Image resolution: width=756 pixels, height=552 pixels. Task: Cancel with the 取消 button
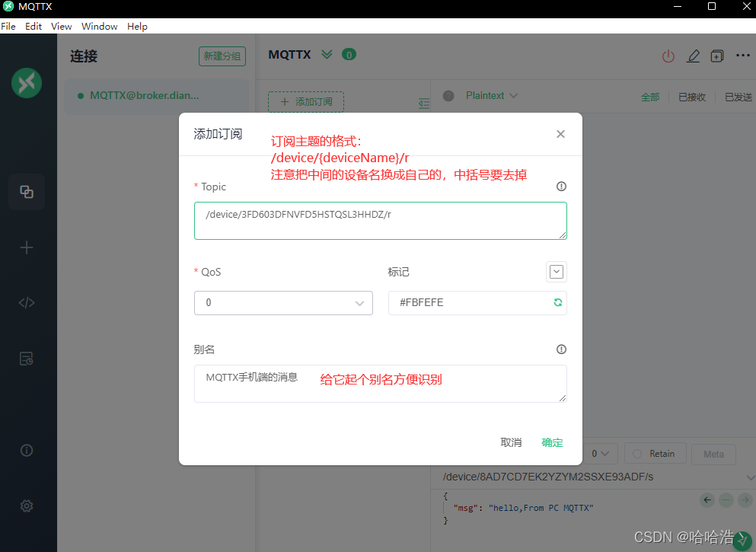pyautogui.click(x=511, y=442)
